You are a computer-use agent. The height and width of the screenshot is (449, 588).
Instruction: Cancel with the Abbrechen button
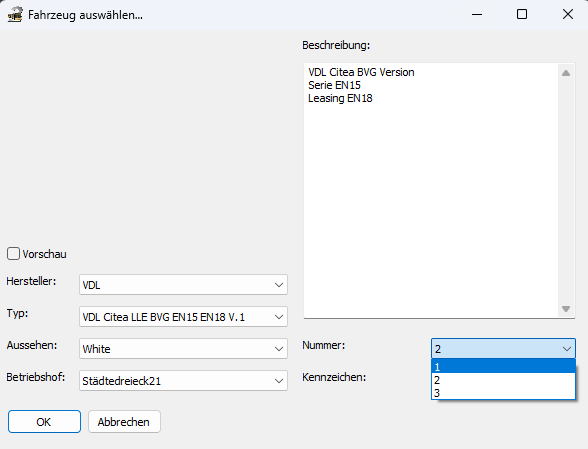point(124,422)
